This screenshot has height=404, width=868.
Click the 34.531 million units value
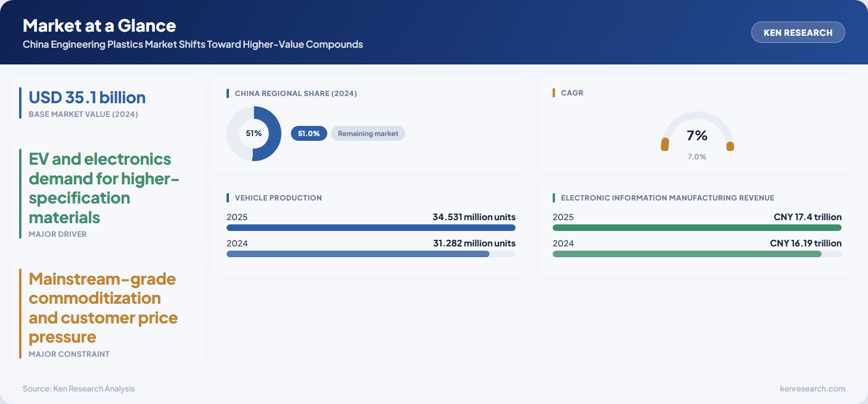(474, 217)
